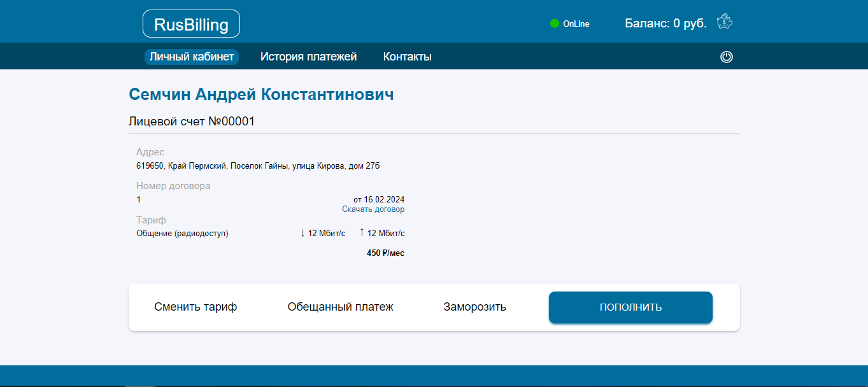Choose Обещанный платеж option
Viewport: 868px width, 387px height.
[341, 307]
